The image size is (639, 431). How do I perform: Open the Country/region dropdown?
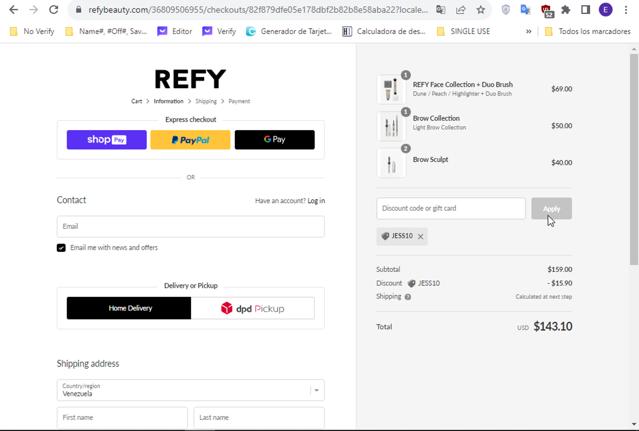coord(191,390)
